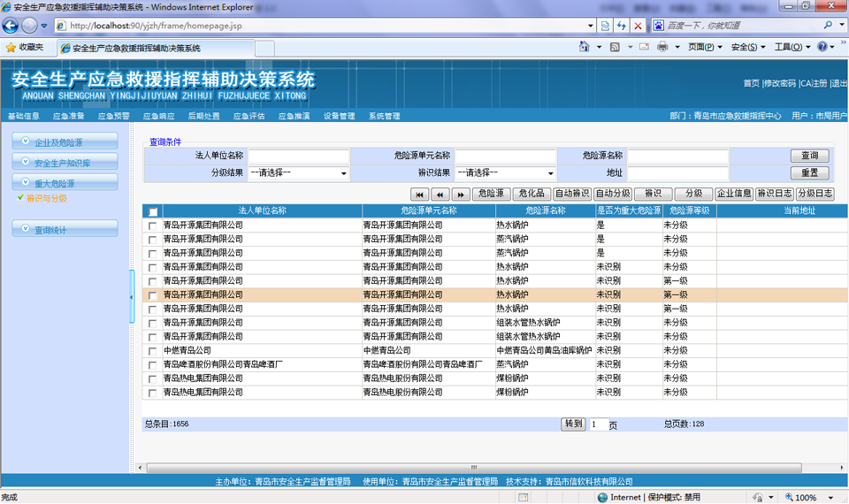Toggle the select-all checkbox in table header
The image size is (849, 504).
click(153, 211)
